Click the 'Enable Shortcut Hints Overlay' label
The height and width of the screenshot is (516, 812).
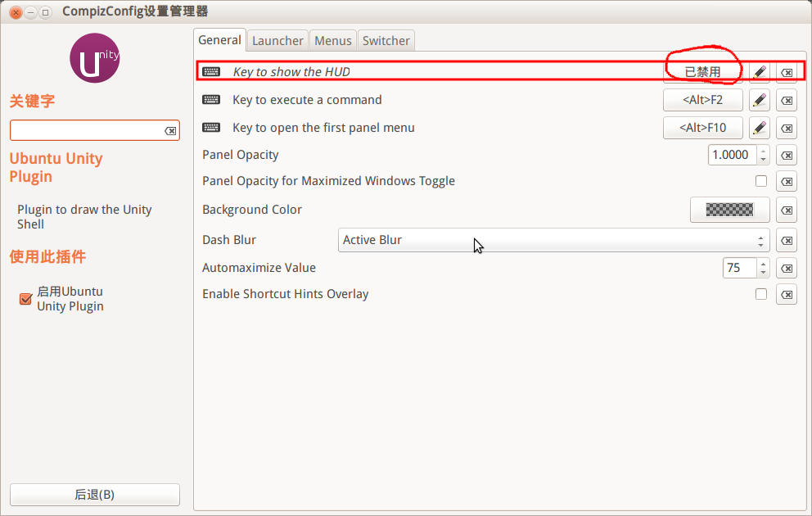click(x=286, y=294)
